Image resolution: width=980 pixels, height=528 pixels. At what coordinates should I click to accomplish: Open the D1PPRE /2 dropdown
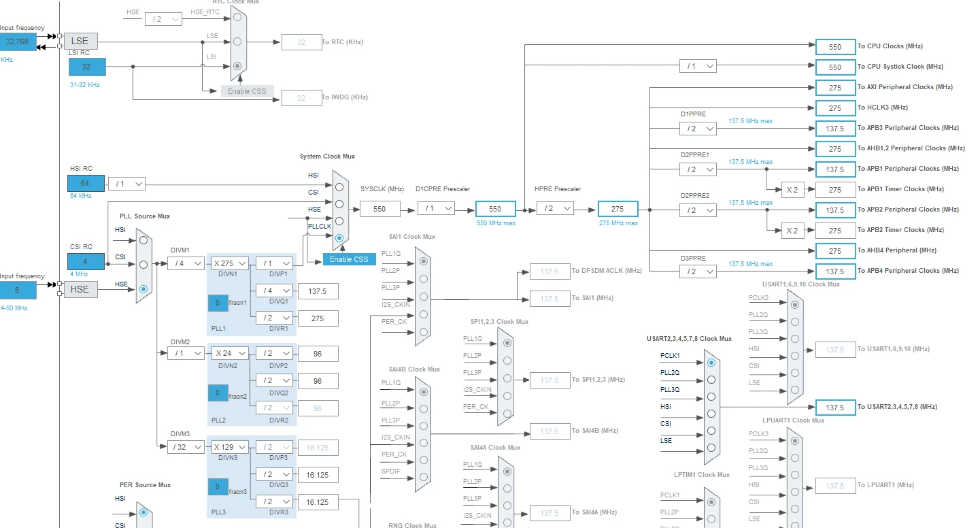pyautogui.click(x=698, y=128)
